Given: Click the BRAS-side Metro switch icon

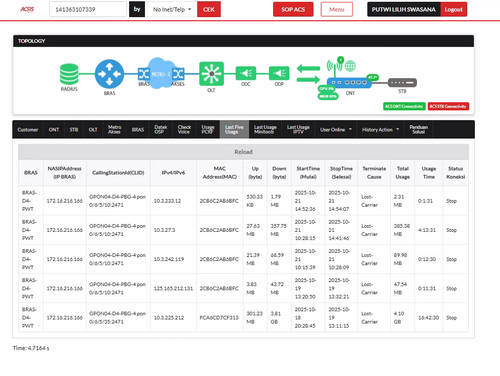Looking at the screenshot, I should 144,74.
